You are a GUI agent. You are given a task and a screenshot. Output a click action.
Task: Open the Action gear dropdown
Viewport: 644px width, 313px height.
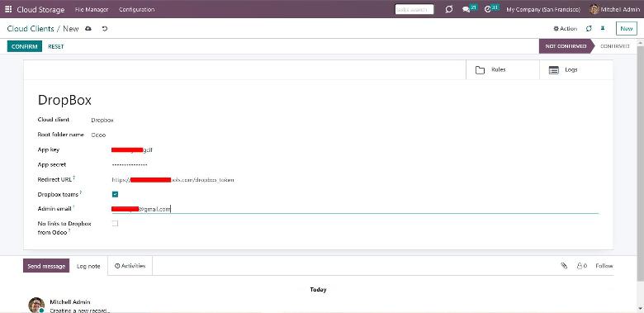[x=565, y=29]
